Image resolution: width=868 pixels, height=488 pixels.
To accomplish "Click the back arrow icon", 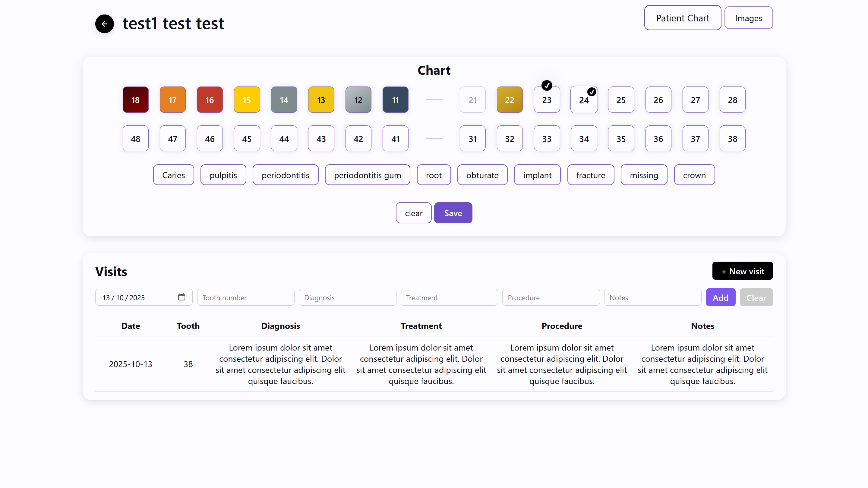I will point(104,24).
